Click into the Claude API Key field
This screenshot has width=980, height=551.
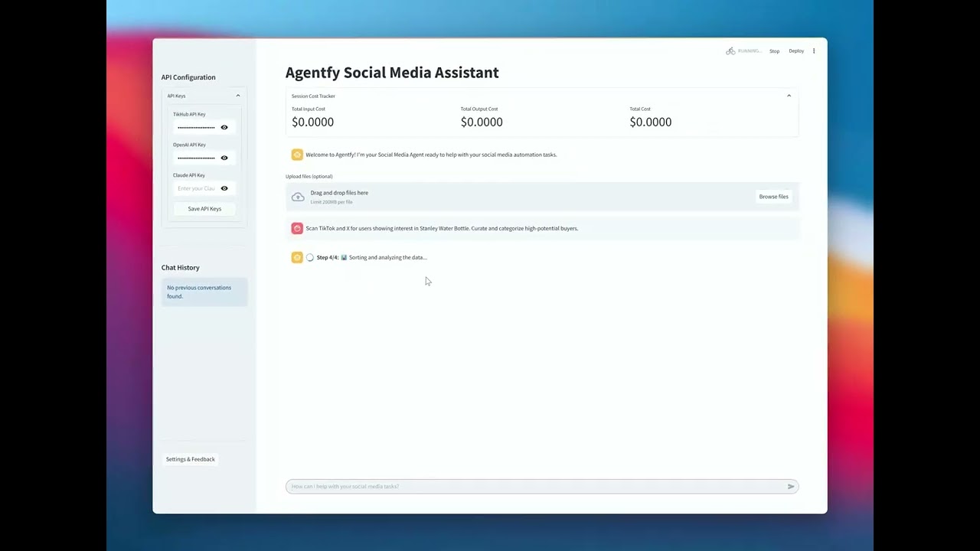[196, 188]
